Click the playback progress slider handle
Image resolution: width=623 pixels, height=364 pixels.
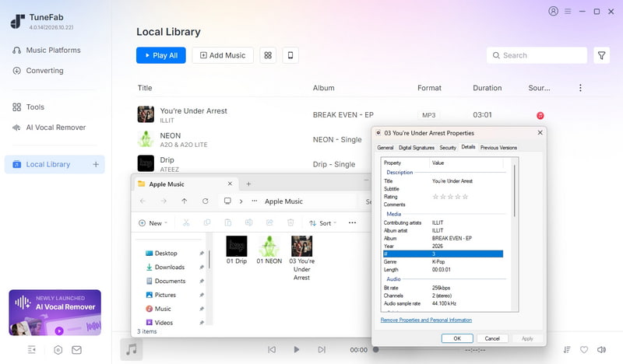coord(375,350)
